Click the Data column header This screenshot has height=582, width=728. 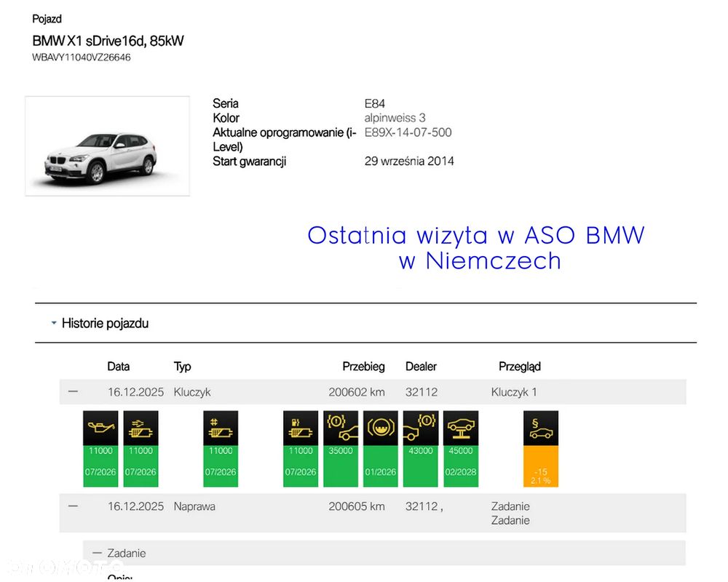[x=119, y=366]
